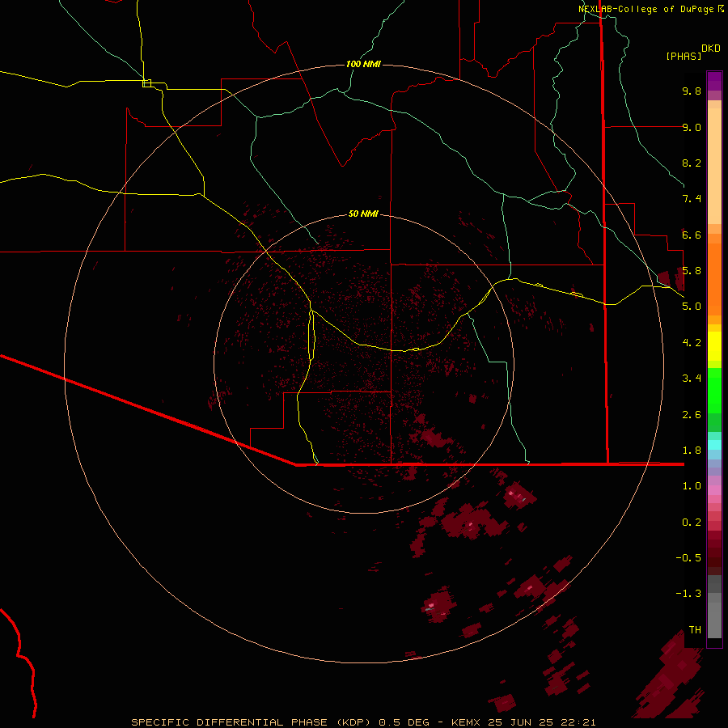The height and width of the screenshot is (728, 728).
Task: Click the bright green segment of the color bar
Action: tap(714, 391)
